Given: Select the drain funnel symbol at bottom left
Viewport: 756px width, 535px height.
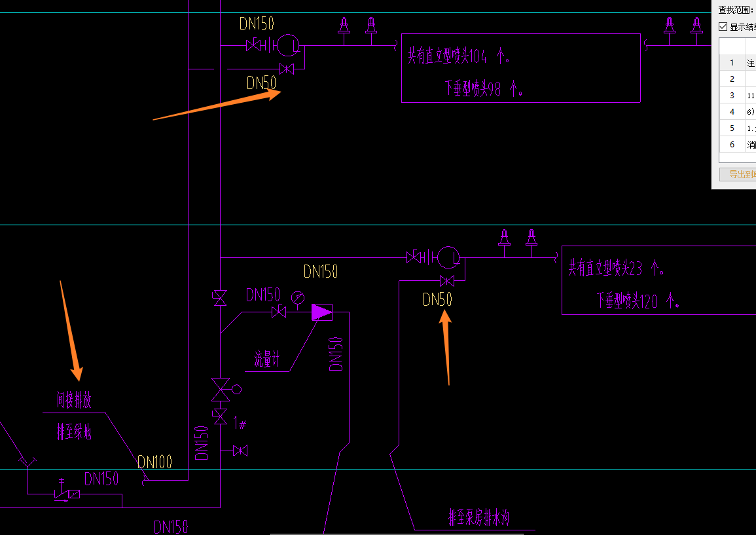Looking at the screenshot, I should point(27,462).
